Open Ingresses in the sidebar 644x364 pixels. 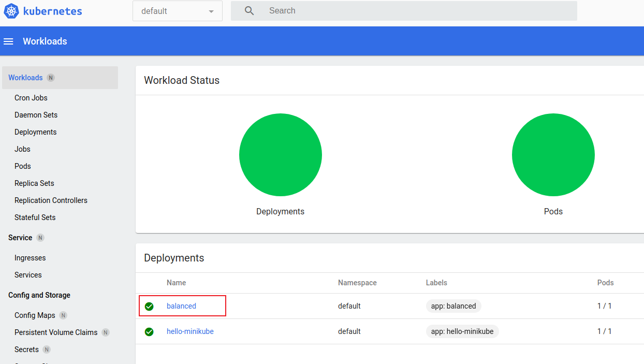[x=30, y=258]
